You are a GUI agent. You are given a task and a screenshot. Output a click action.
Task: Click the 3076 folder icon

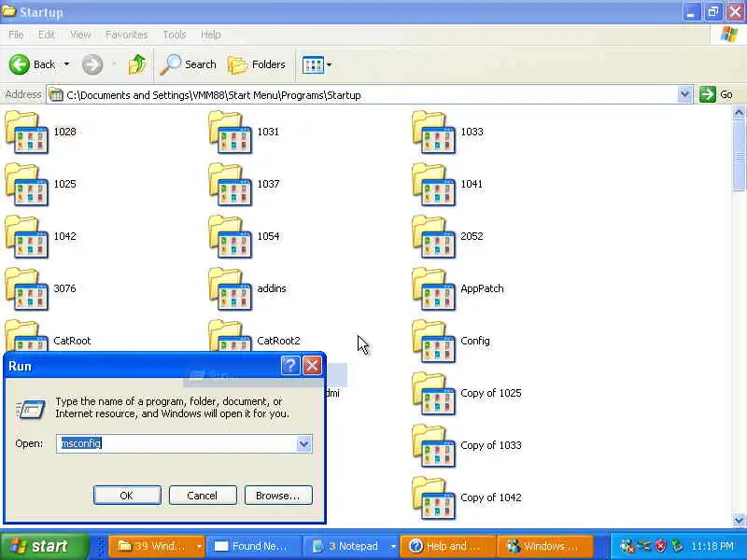27,289
